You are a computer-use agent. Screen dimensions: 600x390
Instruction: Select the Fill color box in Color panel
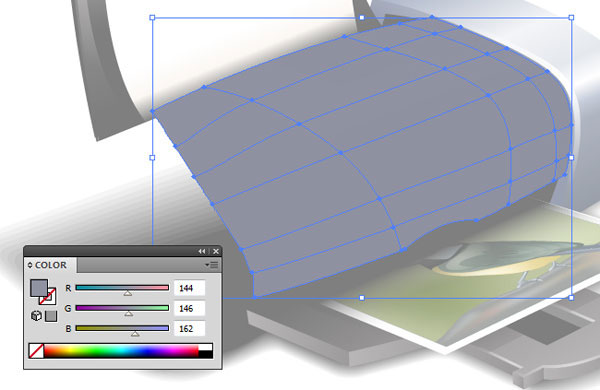point(39,288)
